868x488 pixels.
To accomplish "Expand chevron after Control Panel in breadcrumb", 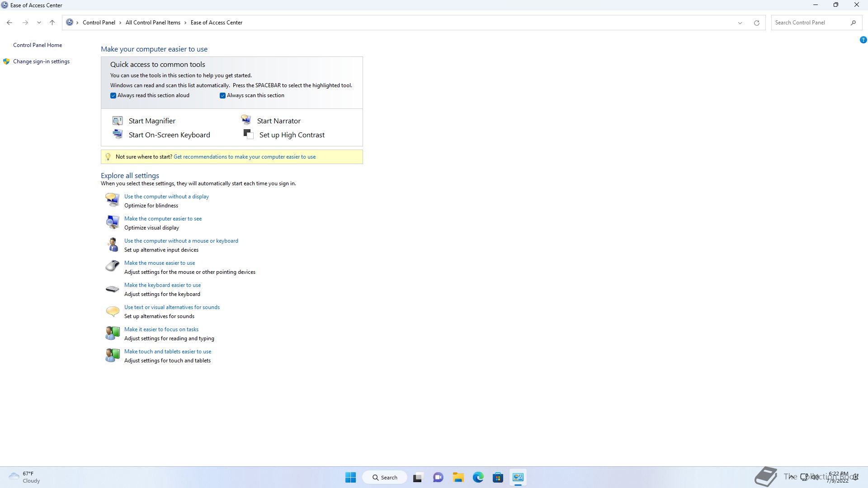I will 120,23.
